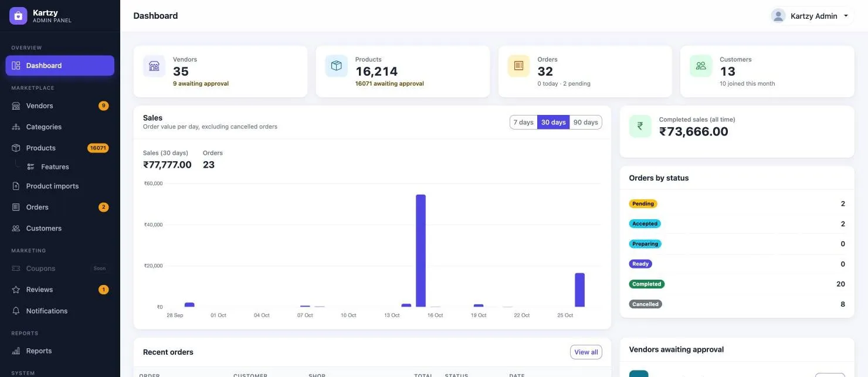The image size is (868, 377).
Task: Click the Pending status badge
Action: click(x=643, y=204)
